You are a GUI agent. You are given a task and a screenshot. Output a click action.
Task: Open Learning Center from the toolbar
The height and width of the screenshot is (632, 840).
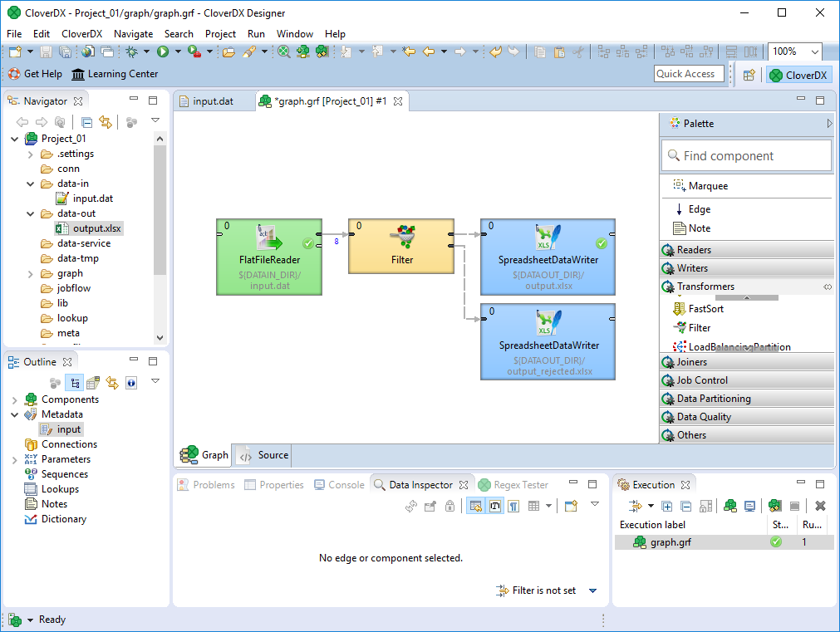click(115, 74)
